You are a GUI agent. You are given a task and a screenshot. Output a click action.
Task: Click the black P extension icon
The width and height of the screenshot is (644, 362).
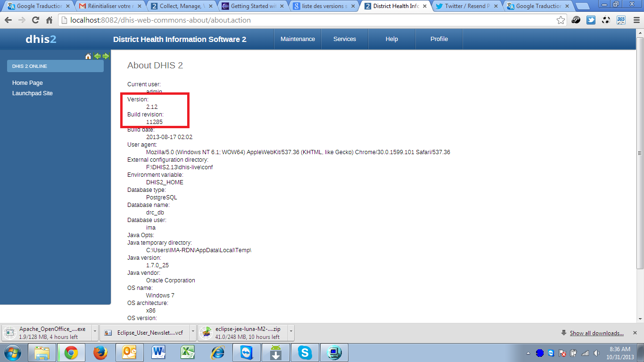pyautogui.click(x=576, y=20)
